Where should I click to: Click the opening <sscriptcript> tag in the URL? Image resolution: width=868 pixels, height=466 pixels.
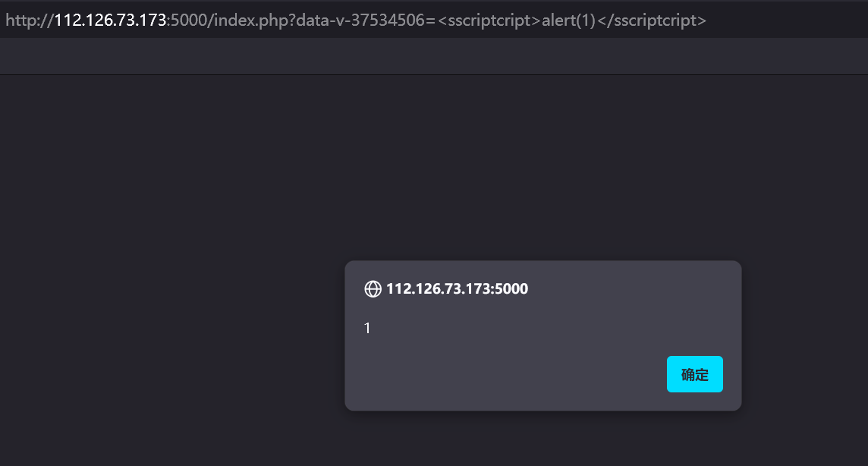tap(488, 20)
